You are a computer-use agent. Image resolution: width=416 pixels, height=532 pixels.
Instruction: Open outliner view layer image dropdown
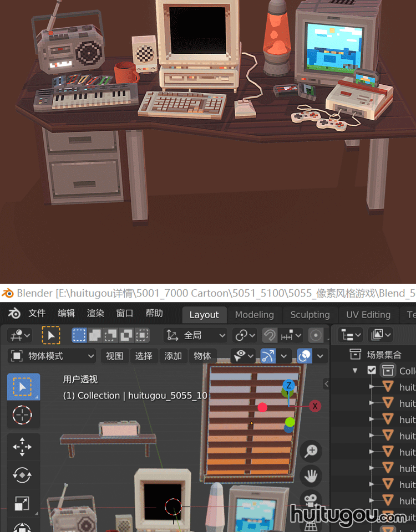point(381,335)
